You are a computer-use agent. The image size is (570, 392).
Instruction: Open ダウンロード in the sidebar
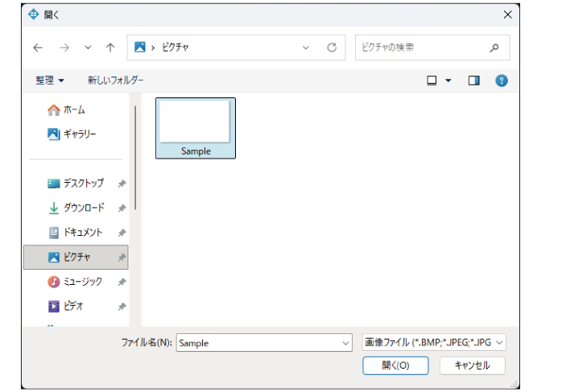click(x=76, y=208)
